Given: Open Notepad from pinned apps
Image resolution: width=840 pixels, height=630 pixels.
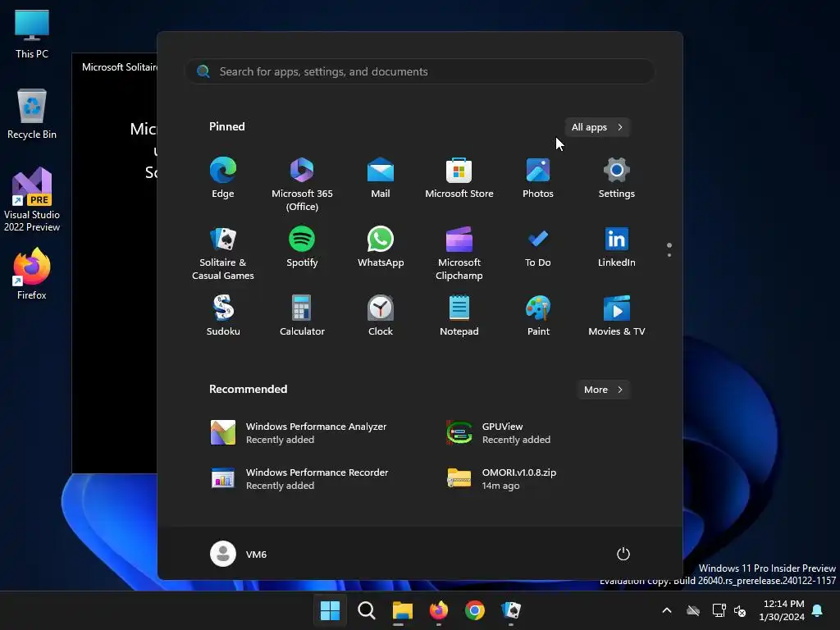Looking at the screenshot, I should click(459, 316).
